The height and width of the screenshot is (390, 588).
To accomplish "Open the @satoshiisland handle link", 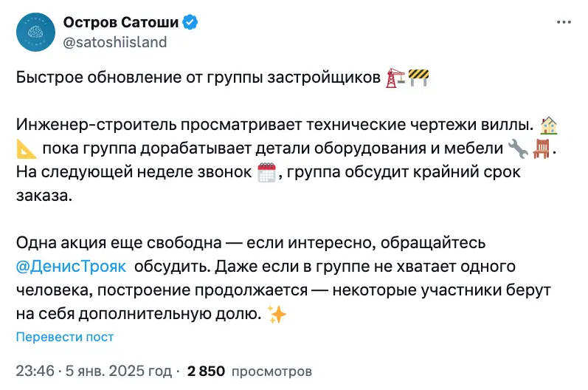I will coord(115,42).
